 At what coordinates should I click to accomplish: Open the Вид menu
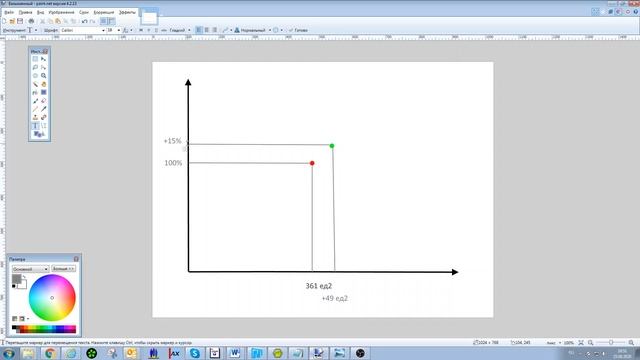click(x=40, y=13)
